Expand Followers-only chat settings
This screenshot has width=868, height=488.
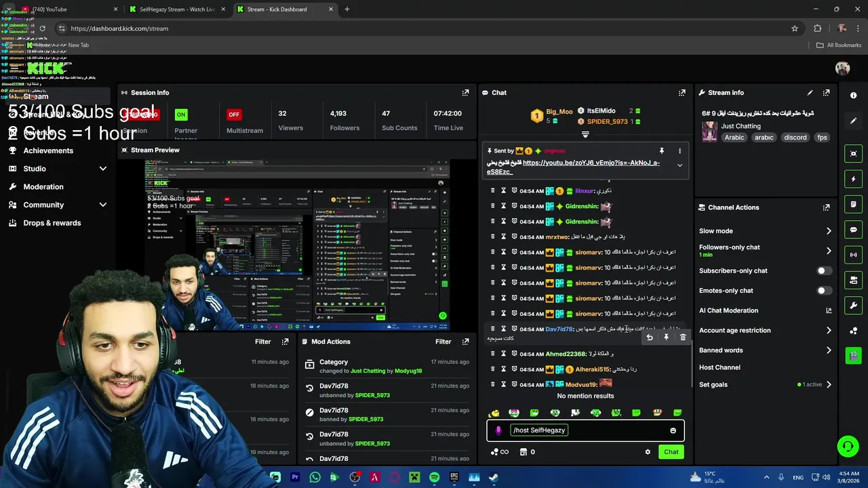[828, 251]
